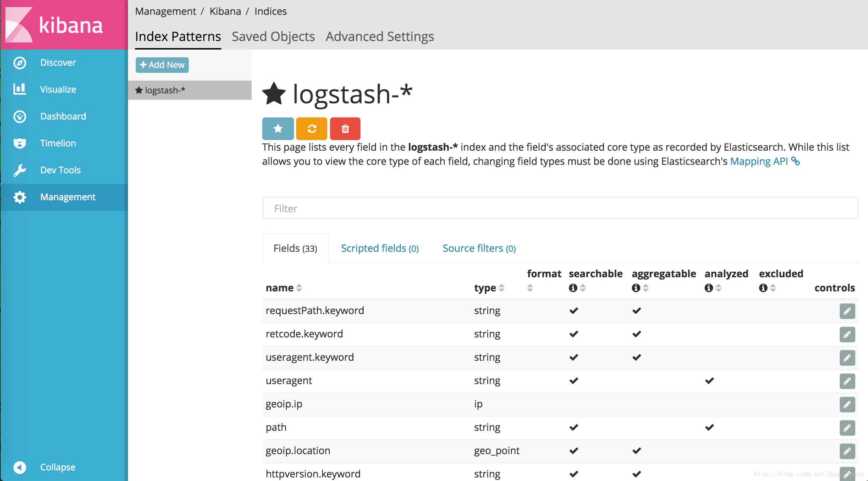The height and width of the screenshot is (481, 868).
Task: Click Management label in sidebar
Action: point(68,197)
